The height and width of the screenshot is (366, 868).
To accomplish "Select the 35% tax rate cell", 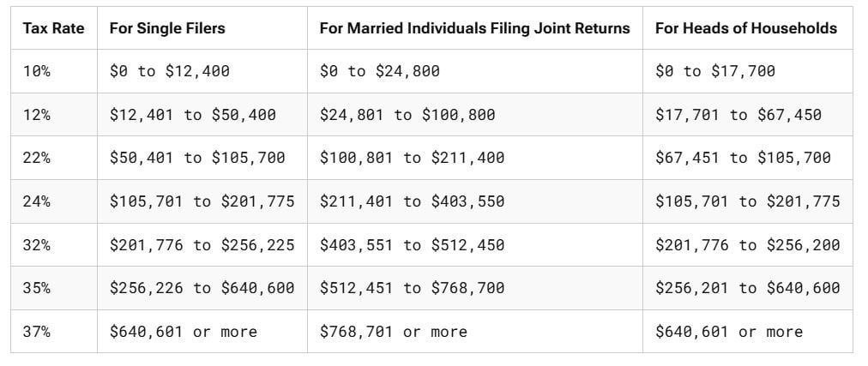I will [37, 288].
